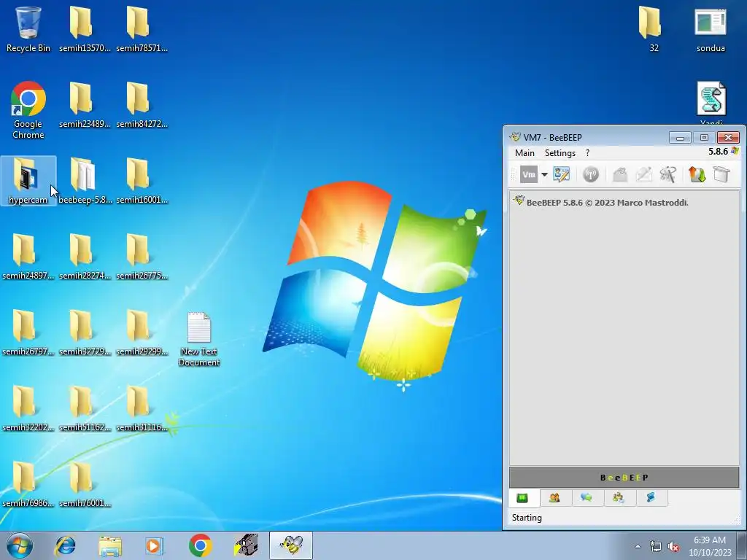Select the semih23489... folder
The height and width of the screenshot is (560, 747).
coord(85,105)
